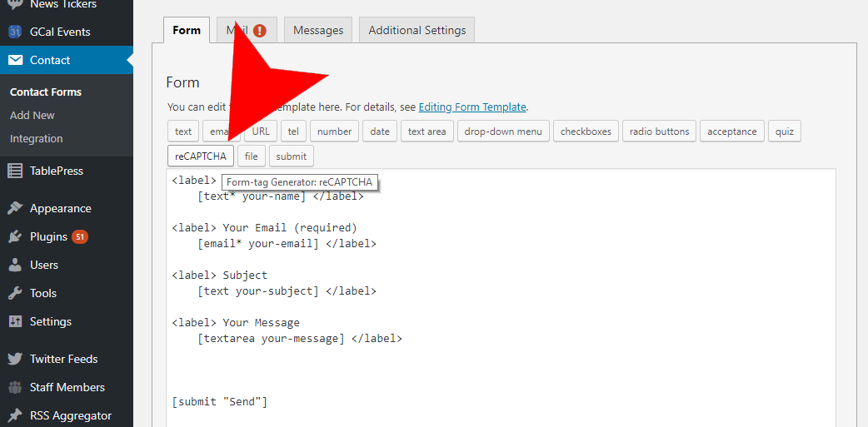The width and height of the screenshot is (868, 427).
Task: Click the Staff Members group icon
Action: coord(15,387)
